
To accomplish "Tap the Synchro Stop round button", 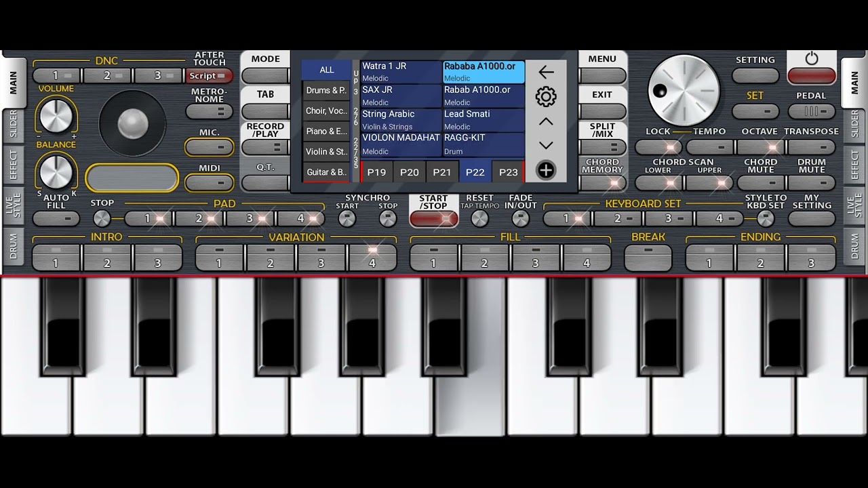I will point(388,218).
